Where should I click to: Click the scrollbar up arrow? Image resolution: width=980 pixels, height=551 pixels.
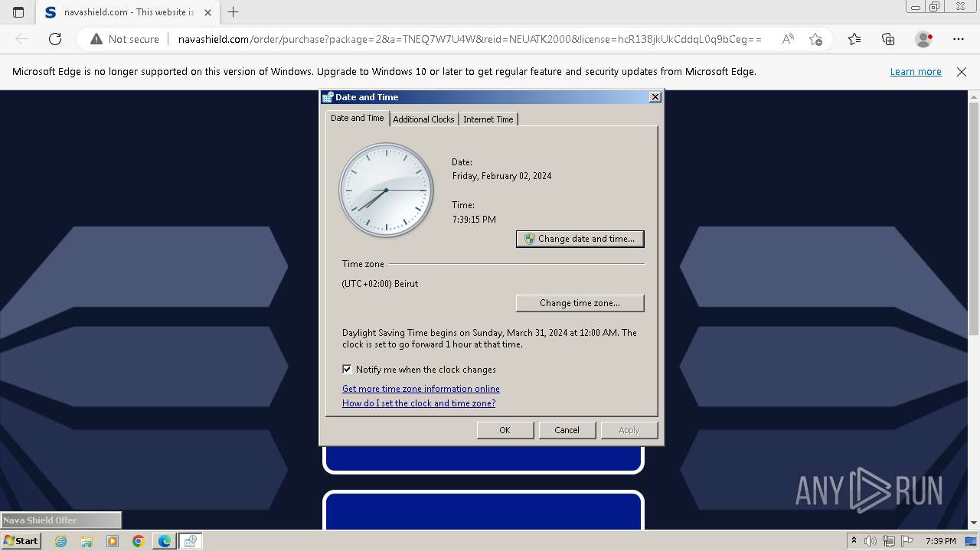[974, 96]
